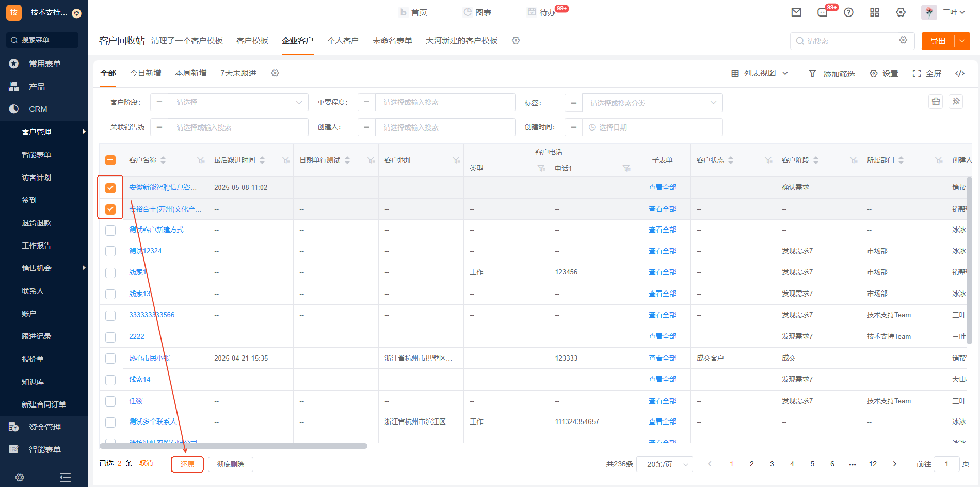980x487 pixels.
Task: Open the 20条/页 page size dropdown
Action: point(664,464)
